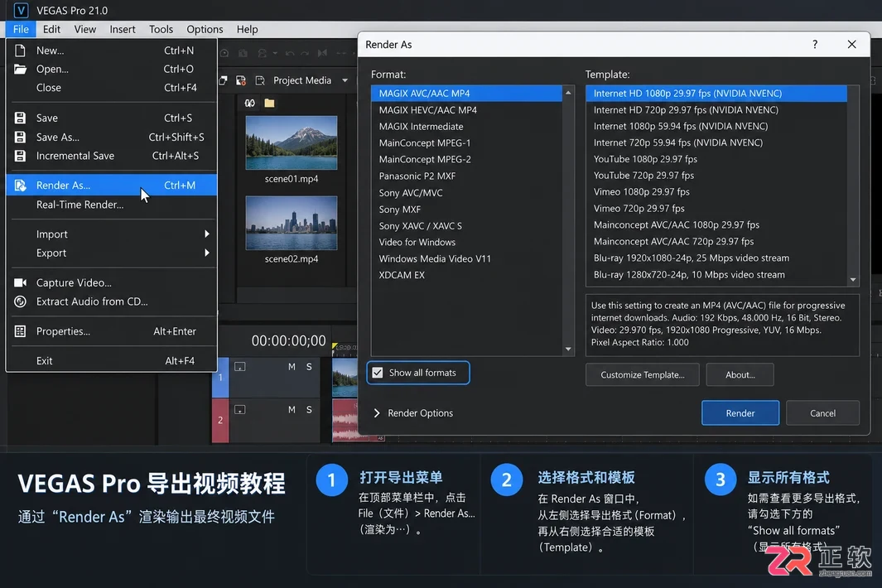Solo audio track 2
The height and width of the screenshot is (588, 882).
(309, 410)
